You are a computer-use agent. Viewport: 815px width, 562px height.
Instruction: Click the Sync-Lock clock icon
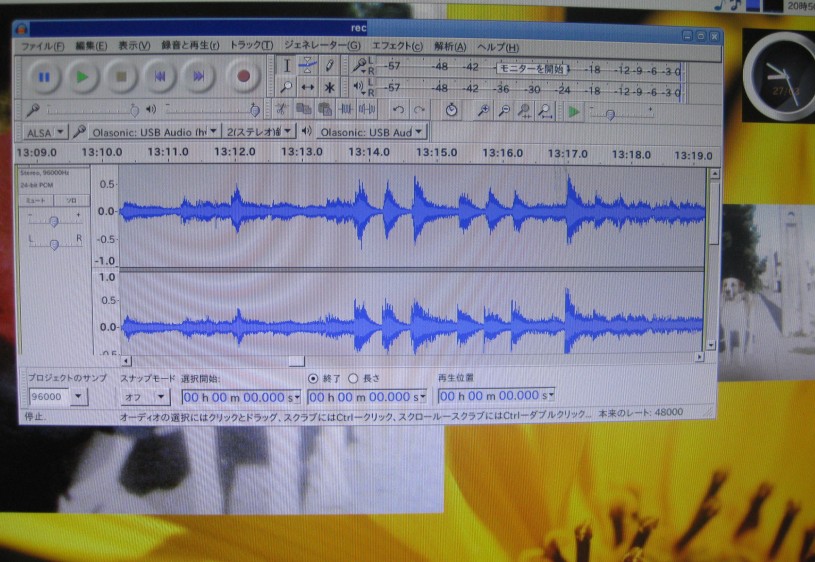pyautogui.click(x=451, y=110)
